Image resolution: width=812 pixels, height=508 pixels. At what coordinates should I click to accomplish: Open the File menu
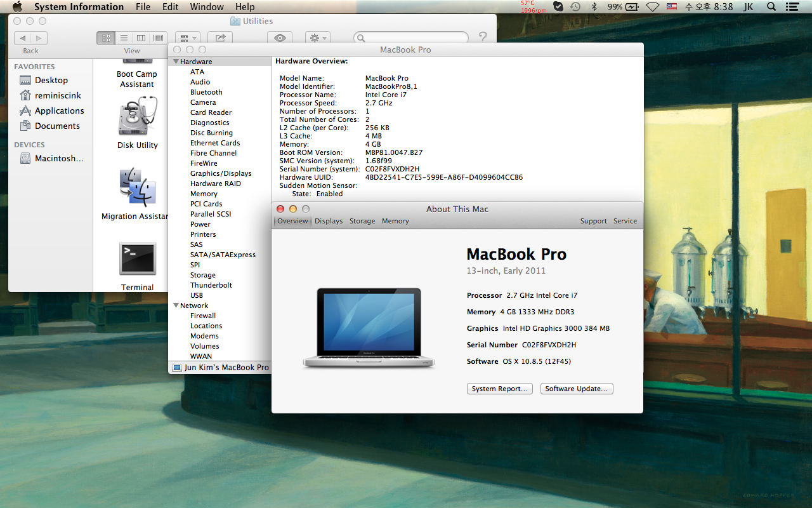[x=143, y=7]
